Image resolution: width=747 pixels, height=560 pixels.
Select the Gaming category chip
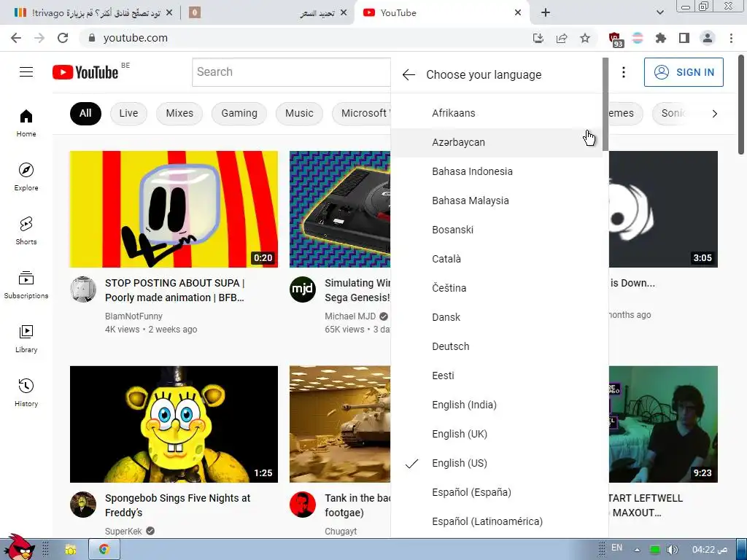239,113
